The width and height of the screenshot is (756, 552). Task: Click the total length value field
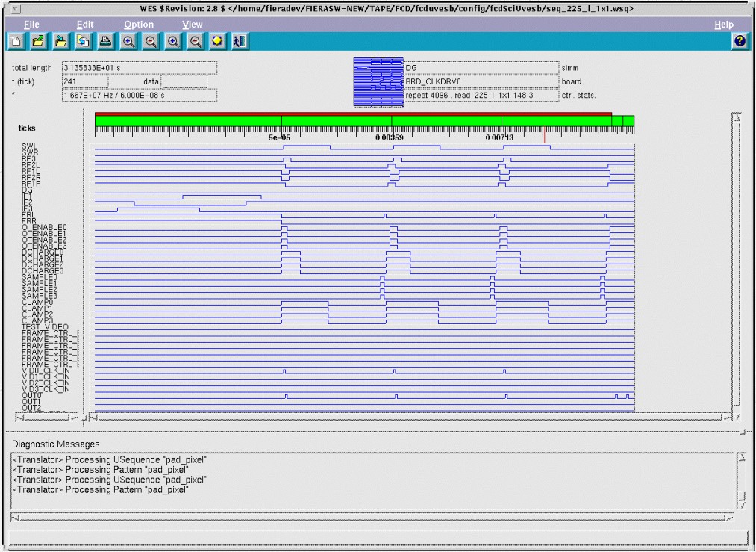click(x=139, y=68)
